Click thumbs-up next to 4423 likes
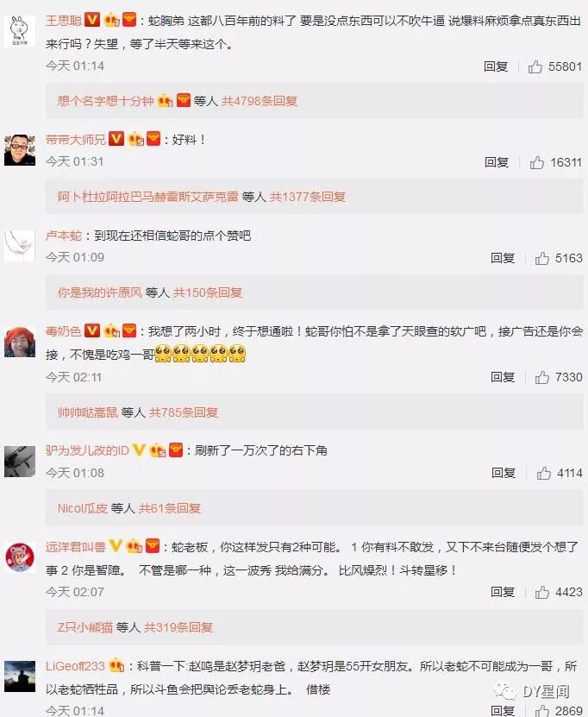 pos(542,592)
